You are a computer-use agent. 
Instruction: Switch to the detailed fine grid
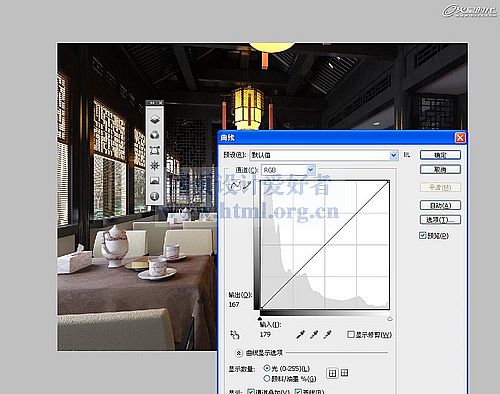(345, 373)
